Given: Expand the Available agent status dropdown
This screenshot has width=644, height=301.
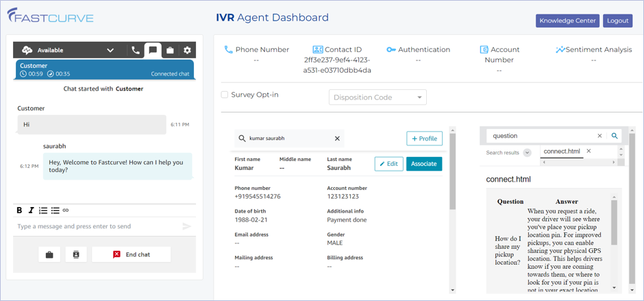Looking at the screenshot, I should 110,50.
